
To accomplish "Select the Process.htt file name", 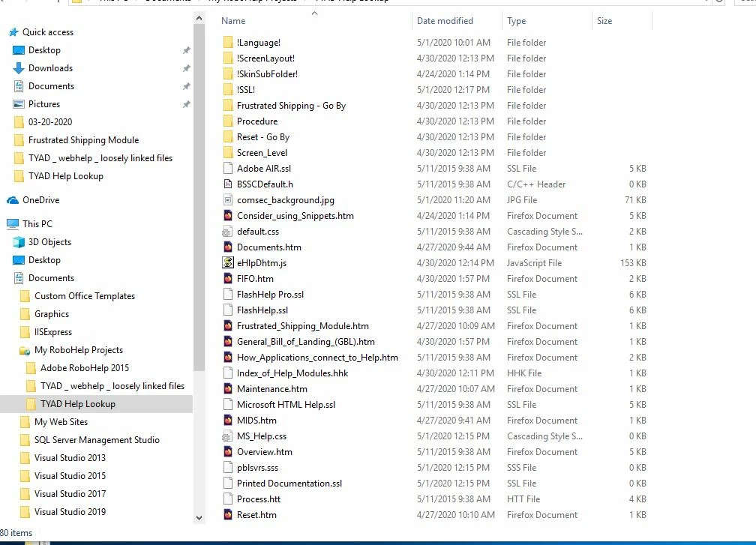I will tap(259, 499).
